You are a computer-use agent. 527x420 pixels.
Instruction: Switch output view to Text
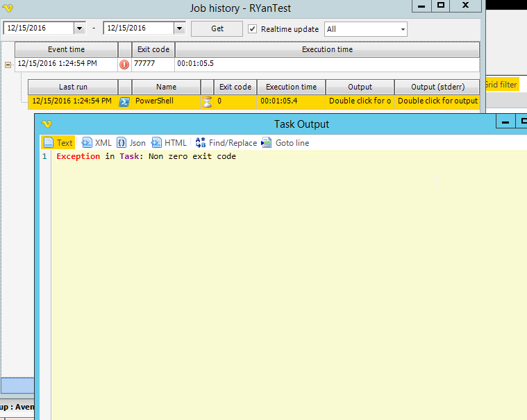[x=58, y=143]
